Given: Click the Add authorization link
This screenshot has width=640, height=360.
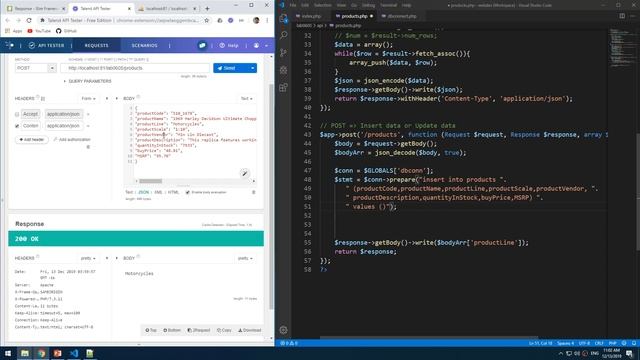Looking at the screenshot, I should [72, 140].
